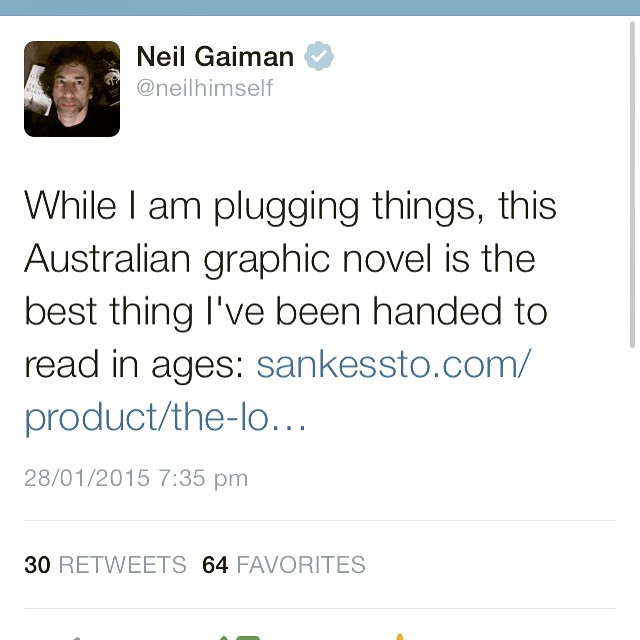Open the Neil Gaiman display name
This screenshot has width=640, height=640.
(215, 57)
